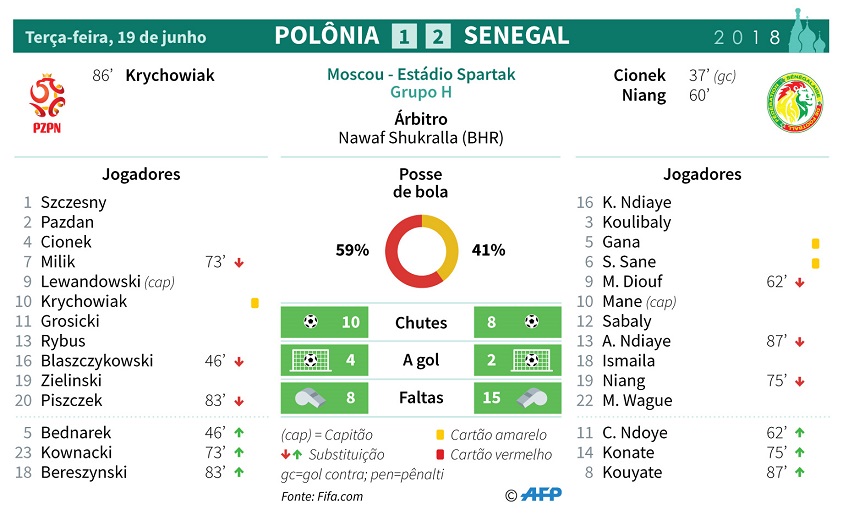Screen dimensions: 843x515
Task: Click the green up arrow next to Kouyate
Action: [800, 472]
